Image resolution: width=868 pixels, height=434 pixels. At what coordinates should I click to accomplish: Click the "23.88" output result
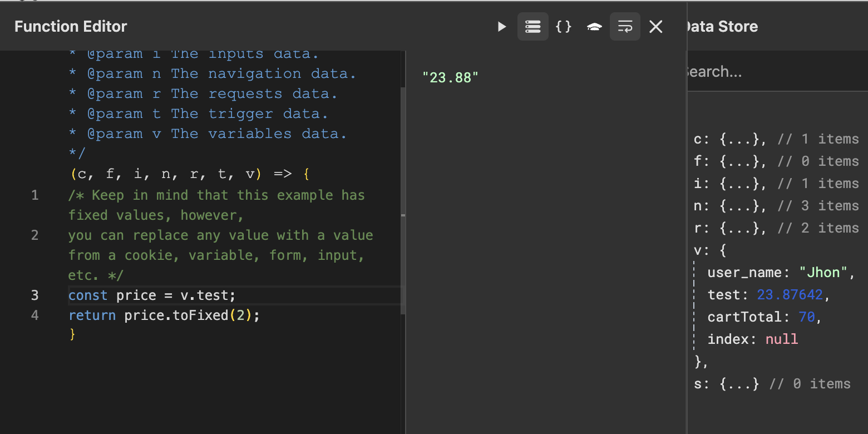coord(450,77)
